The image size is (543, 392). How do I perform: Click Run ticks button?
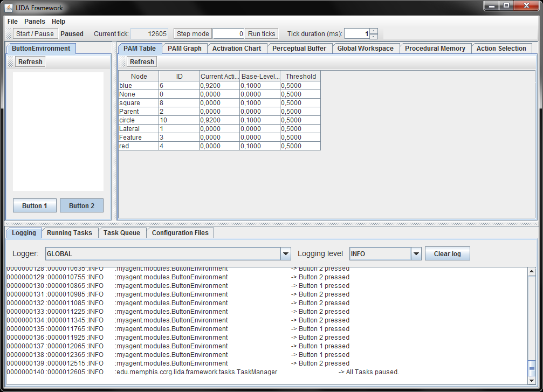point(262,34)
